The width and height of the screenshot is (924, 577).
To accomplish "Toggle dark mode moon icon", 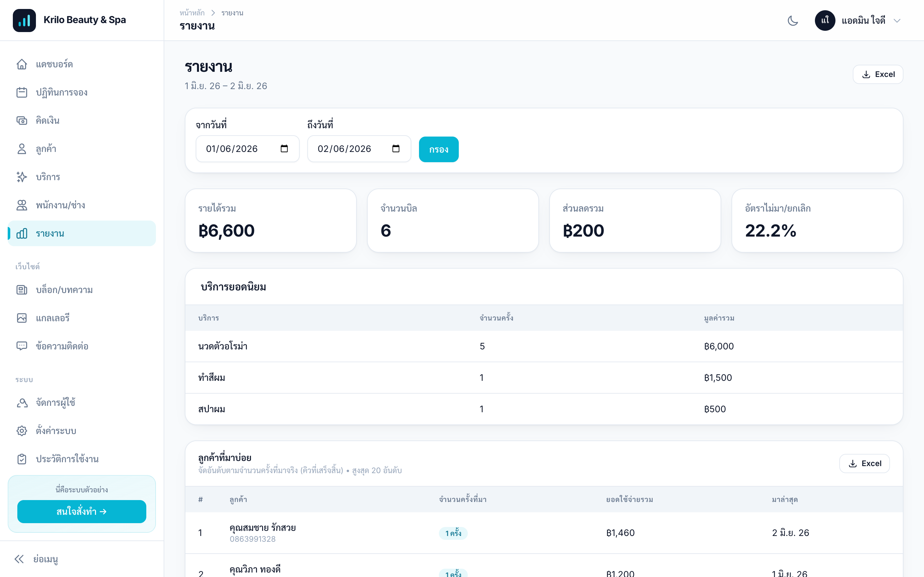I will coord(793,21).
